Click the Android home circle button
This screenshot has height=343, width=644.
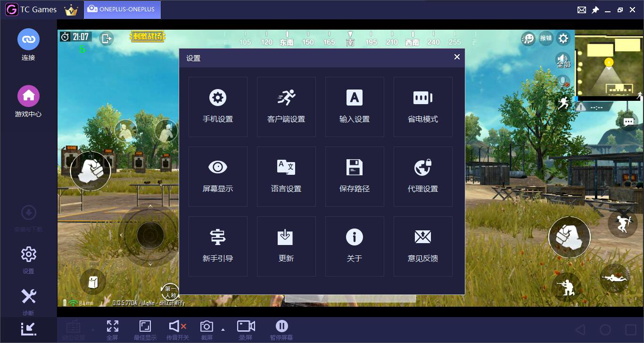point(605,329)
